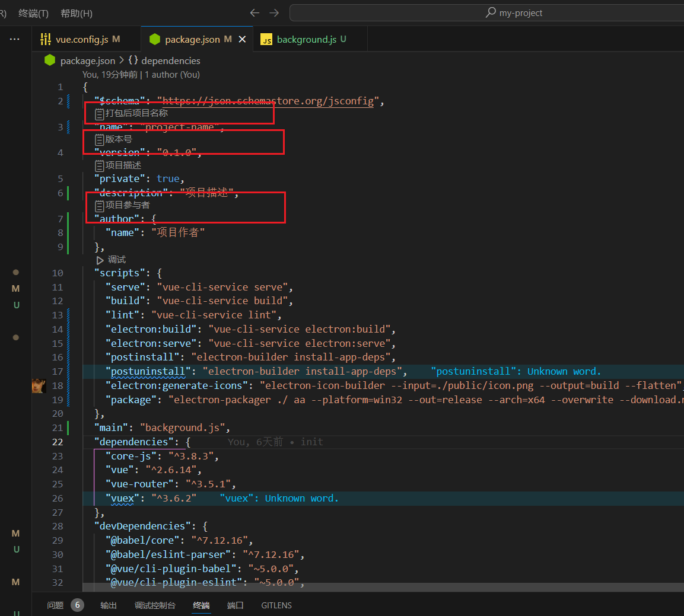Click the author avatar in the gutter
The width and height of the screenshot is (684, 616).
pos(39,385)
